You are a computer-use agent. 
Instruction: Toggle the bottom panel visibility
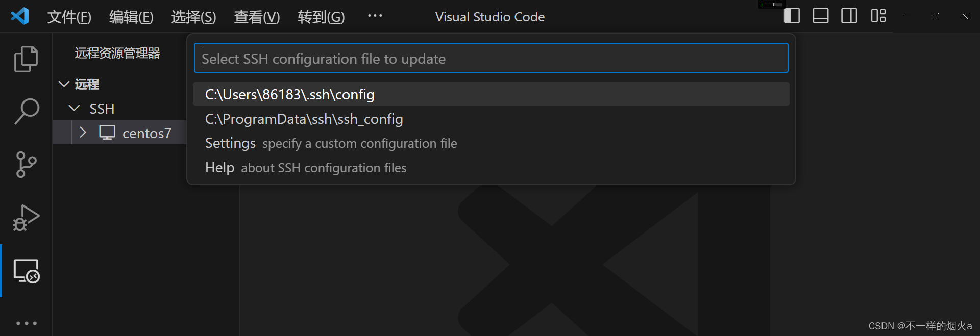point(820,16)
